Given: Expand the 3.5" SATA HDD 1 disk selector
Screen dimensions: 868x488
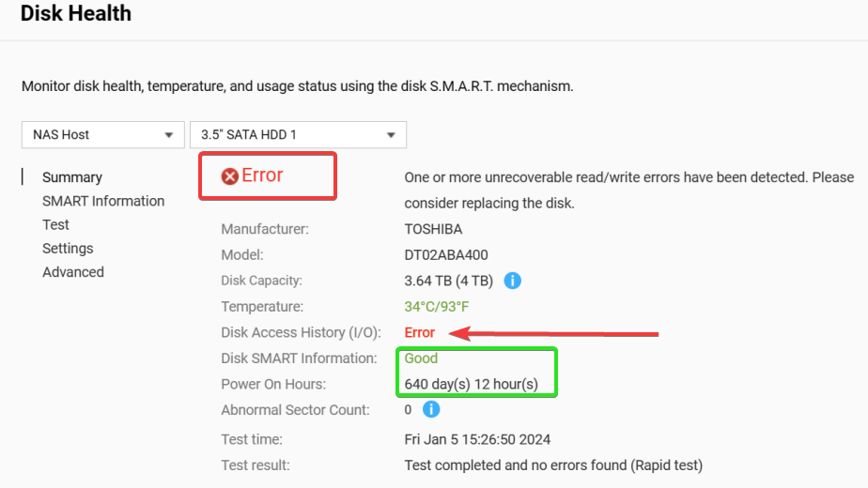Looking at the screenshot, I should pos(298,135).
